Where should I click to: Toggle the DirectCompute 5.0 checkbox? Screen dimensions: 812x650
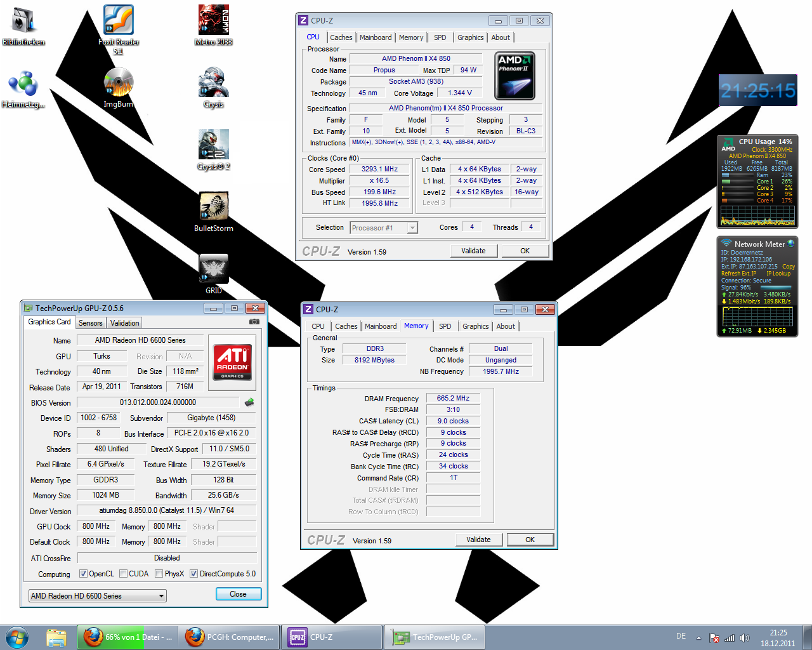193,574
